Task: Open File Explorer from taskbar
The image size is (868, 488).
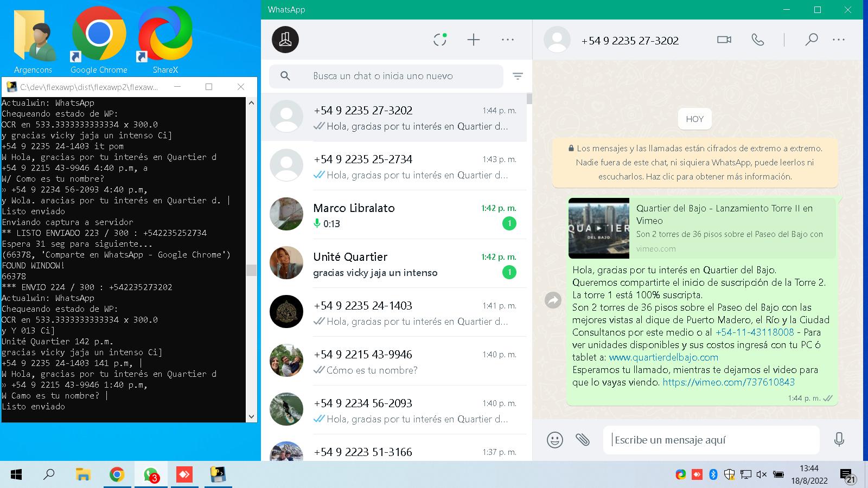Action: click(x=83, y=475)
